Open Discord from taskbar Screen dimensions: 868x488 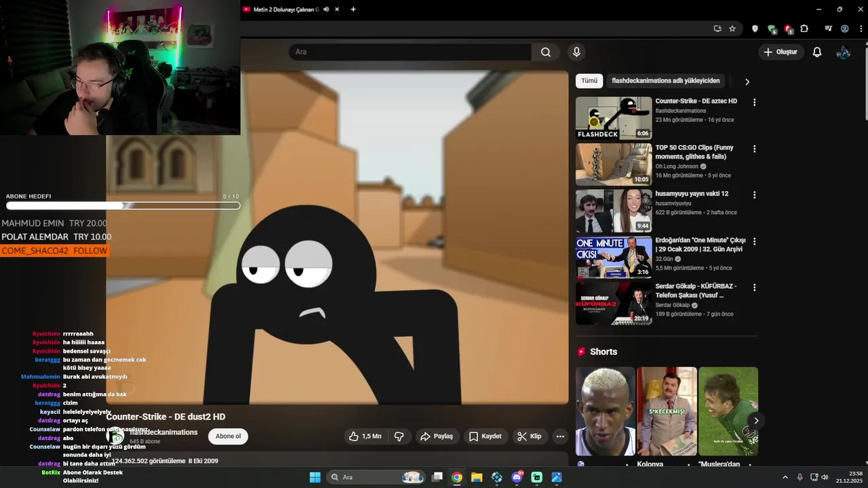(517, 477)
